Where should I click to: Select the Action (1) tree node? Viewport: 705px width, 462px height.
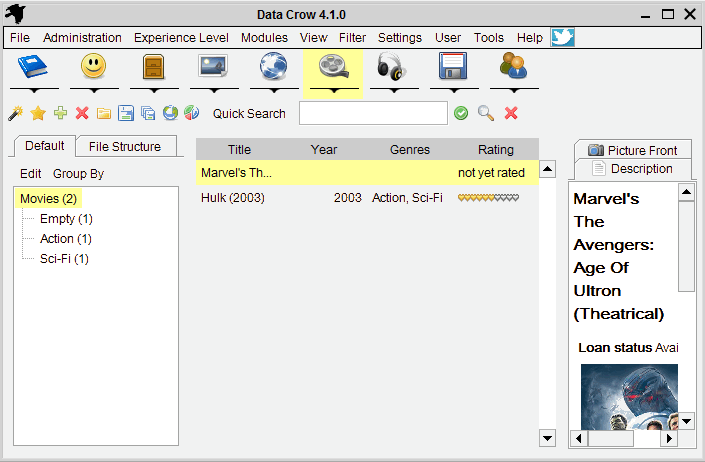coord(66,239)
